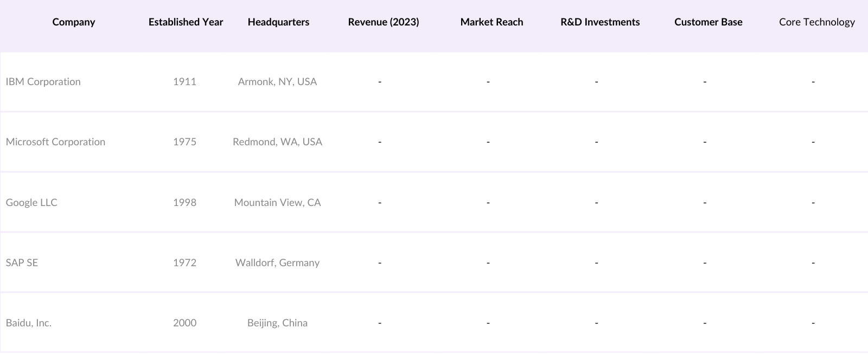Image resolution: width=868 pixels, height=354 pixels.
Task: Click the Customer Base column header
Action: tap(709, 22)
